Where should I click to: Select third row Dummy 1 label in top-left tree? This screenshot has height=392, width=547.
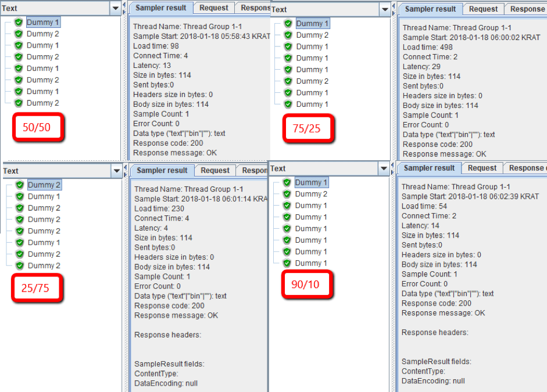click(x=42, y=45)
